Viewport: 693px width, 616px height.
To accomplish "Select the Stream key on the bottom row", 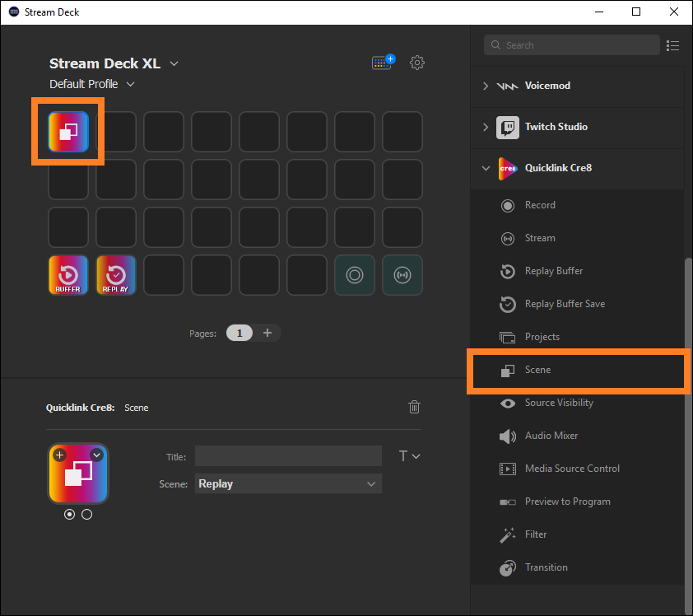I will pos(402,275).
